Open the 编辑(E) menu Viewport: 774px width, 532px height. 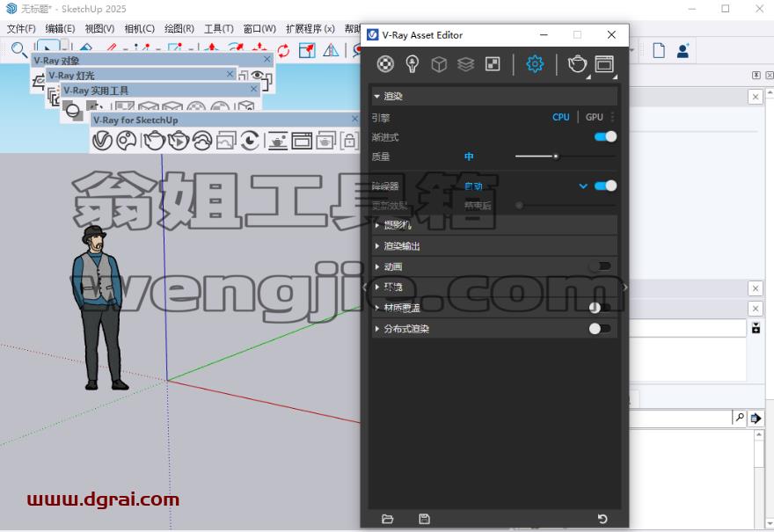60,29
